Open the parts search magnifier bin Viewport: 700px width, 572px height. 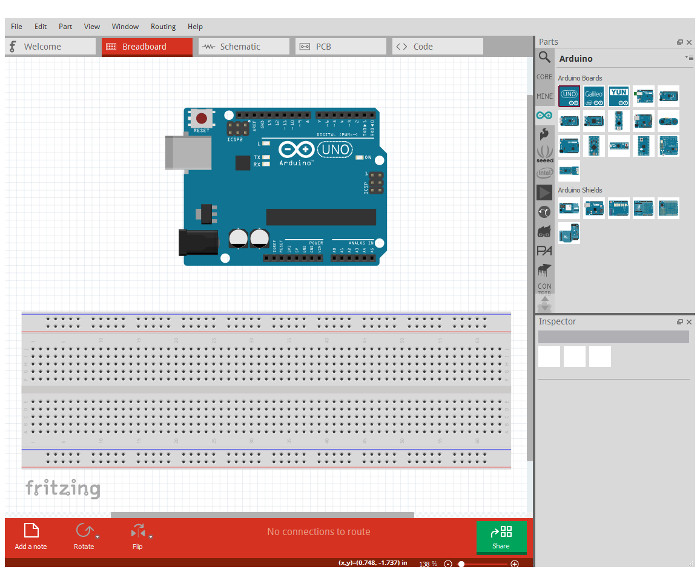click(x=544, y=57)
